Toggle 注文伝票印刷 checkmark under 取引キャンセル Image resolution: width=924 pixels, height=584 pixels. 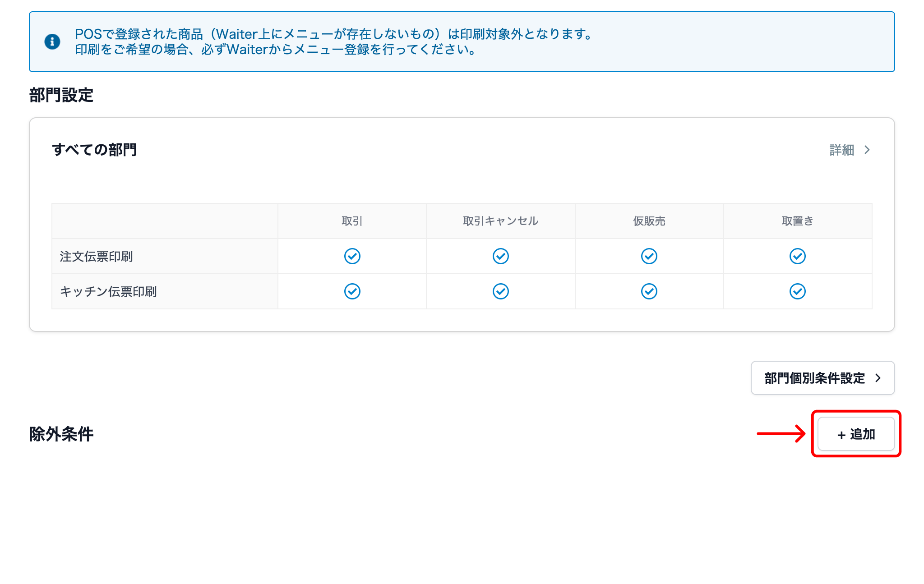[x=500, y=256]
